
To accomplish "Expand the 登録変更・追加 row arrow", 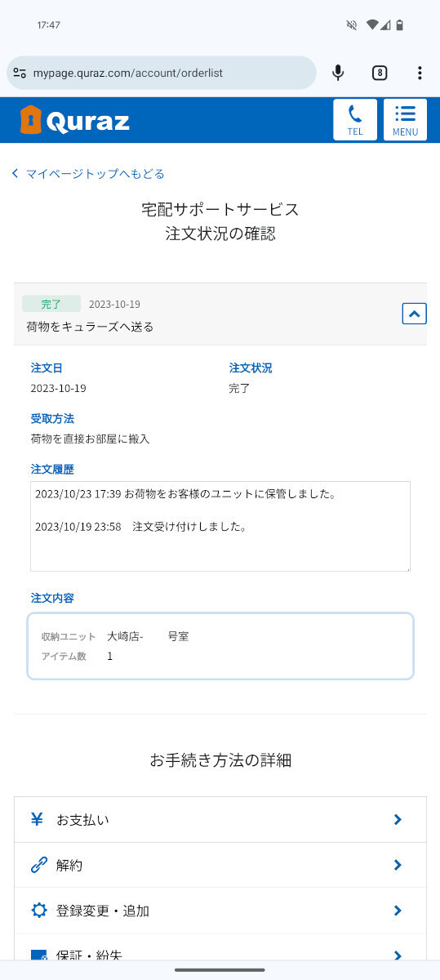I will [398, 911].
